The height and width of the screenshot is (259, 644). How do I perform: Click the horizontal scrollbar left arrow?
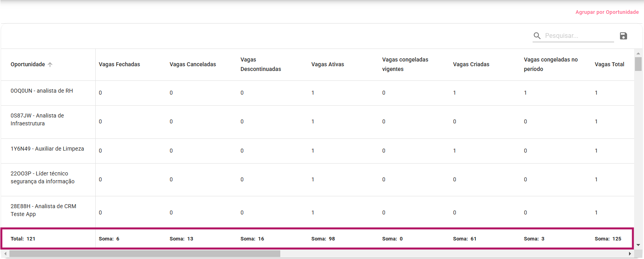(5, 253)
